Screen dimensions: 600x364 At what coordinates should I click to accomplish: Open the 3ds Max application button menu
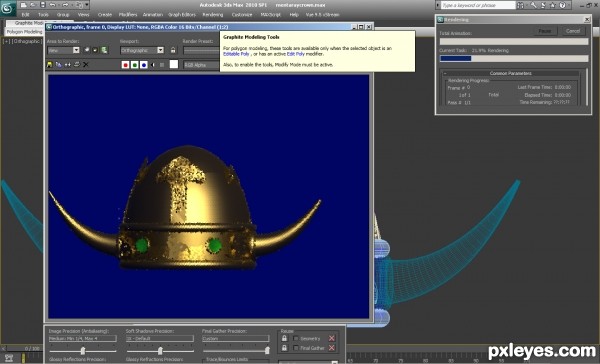click(x=8, y=8)
